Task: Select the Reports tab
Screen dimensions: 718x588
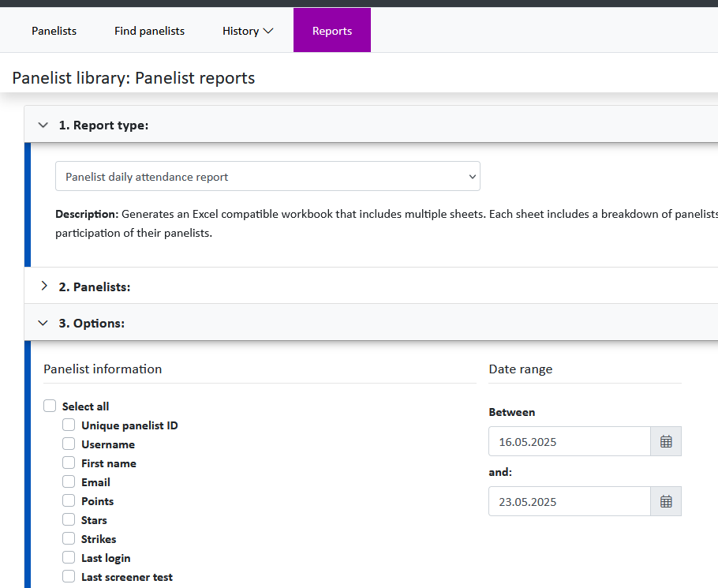Action: pyautogui.click(x=332, y=30)
